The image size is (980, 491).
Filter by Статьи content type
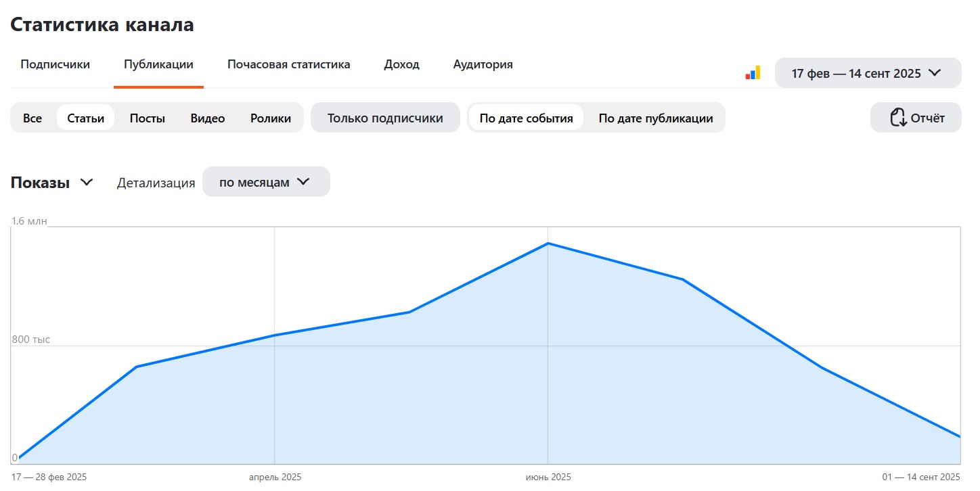[86, 118]
